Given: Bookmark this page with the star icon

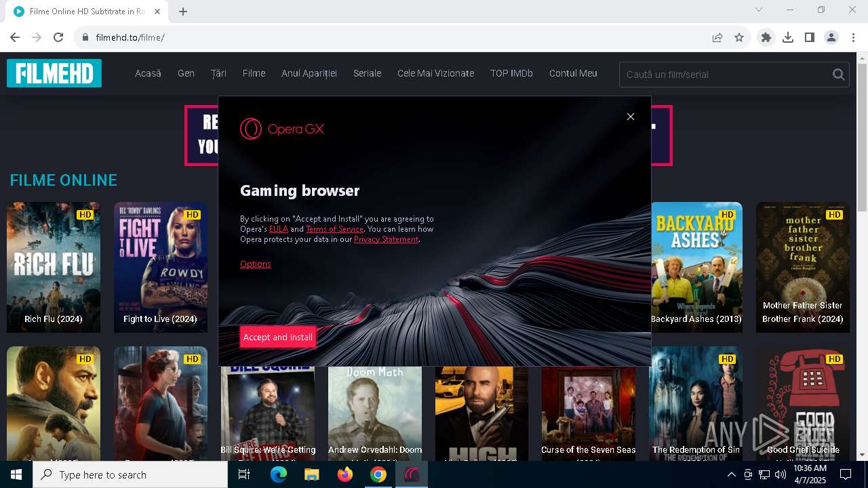Looking at the screenshot, I should [739, 37].
